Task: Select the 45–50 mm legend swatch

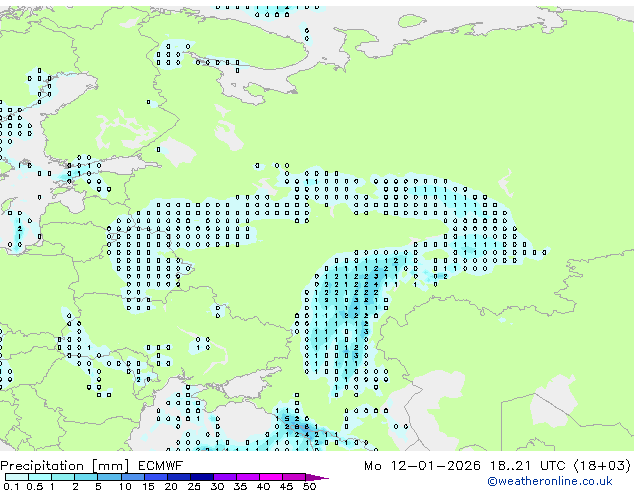Action: click(x=294, y=477)
